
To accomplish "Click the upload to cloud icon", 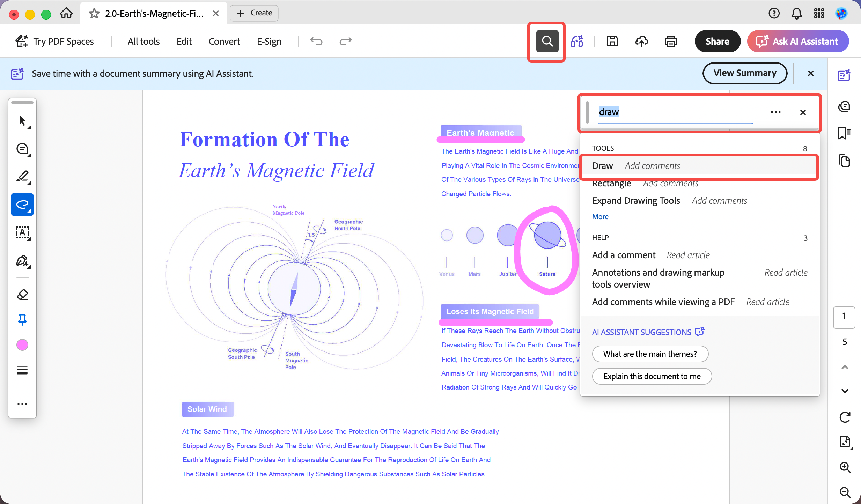I will [641, 41].
